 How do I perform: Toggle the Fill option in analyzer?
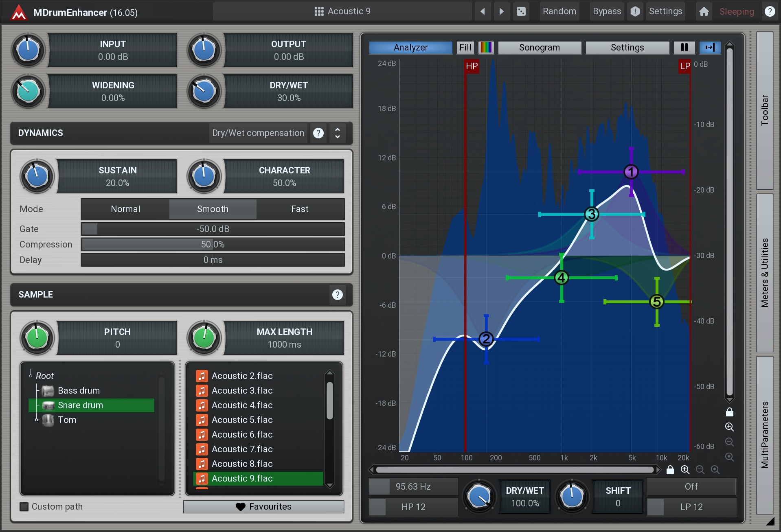click(465, 48)
